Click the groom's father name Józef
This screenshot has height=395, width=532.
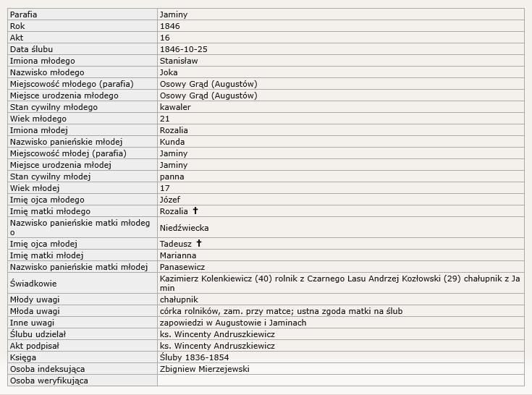point(170,200)
